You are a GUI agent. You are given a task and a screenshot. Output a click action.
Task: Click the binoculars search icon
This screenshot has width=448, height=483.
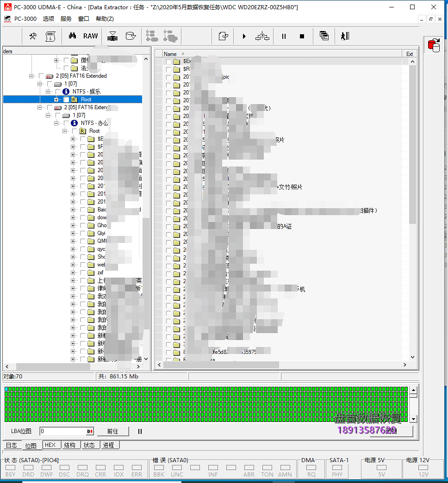72,36
